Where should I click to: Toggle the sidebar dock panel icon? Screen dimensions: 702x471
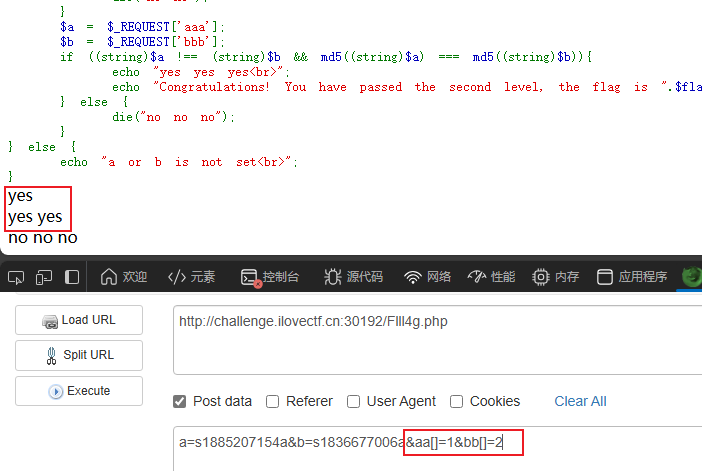click(x=72, y=277)
